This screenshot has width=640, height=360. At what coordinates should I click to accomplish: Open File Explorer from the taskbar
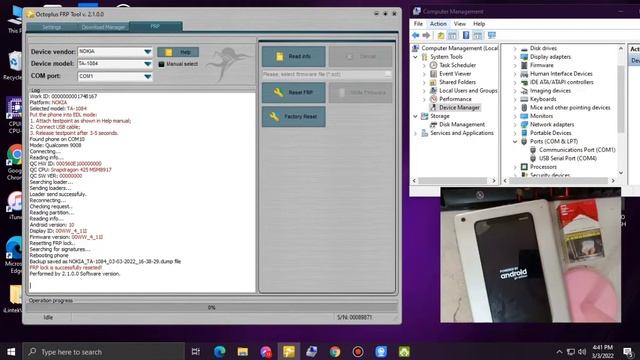coord(243,351)
